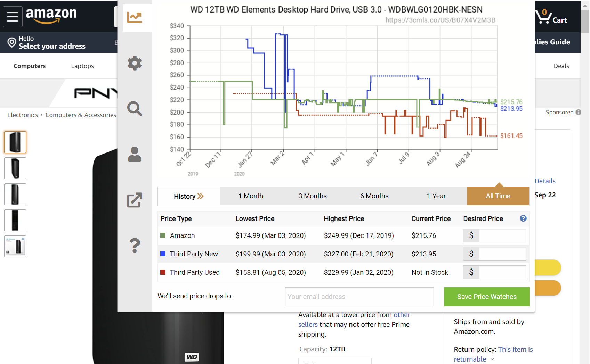
Task: Click Computers & Accessories breadcrumb link
Action: pyautogui.click(x=81, y=115)
